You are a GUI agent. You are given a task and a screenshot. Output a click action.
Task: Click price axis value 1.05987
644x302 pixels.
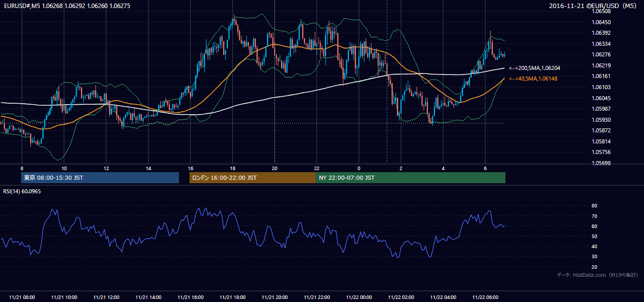[x=601, y=109]
